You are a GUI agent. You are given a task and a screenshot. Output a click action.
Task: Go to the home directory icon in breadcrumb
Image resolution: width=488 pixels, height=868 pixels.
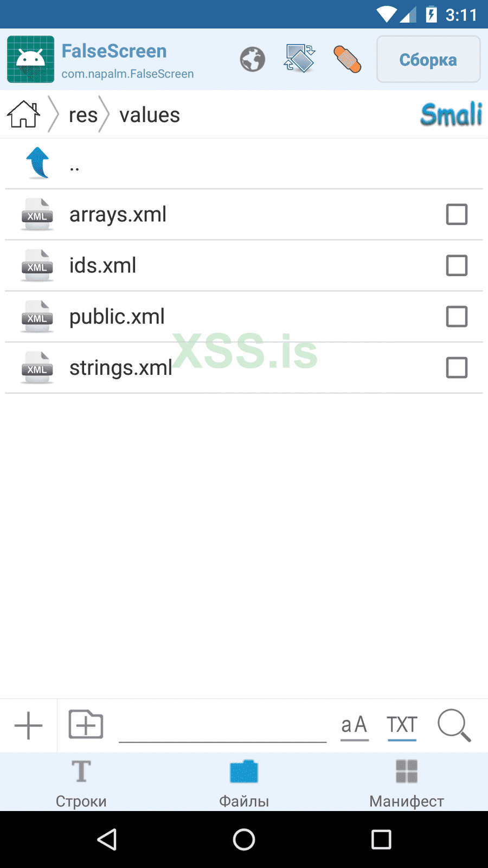(x=23, y=114)
